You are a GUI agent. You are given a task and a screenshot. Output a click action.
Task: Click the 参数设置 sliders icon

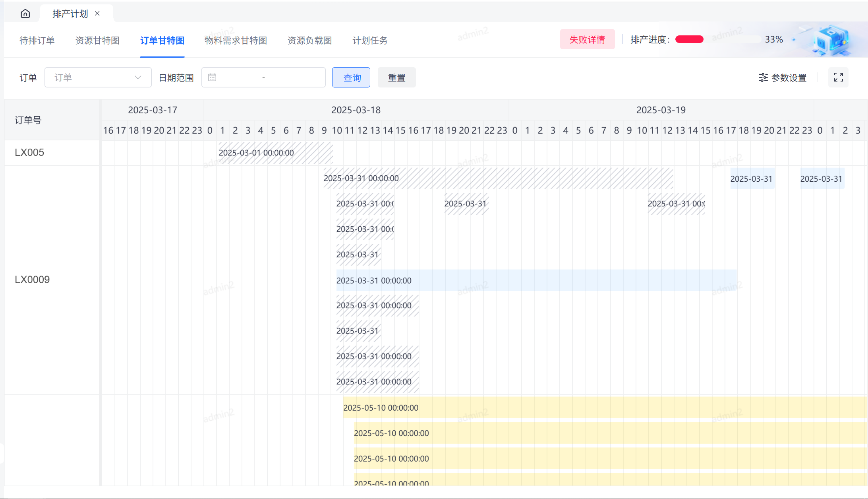[763, 78]
